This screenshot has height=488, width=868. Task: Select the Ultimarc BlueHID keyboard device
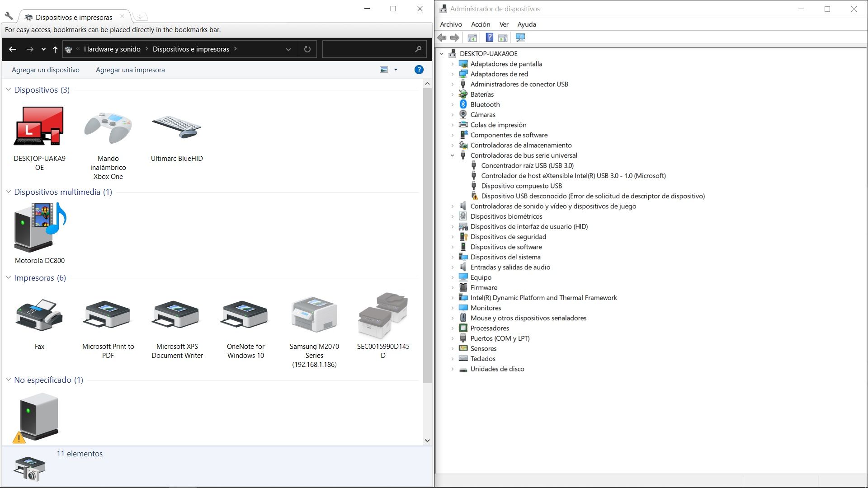pos(177,127)
